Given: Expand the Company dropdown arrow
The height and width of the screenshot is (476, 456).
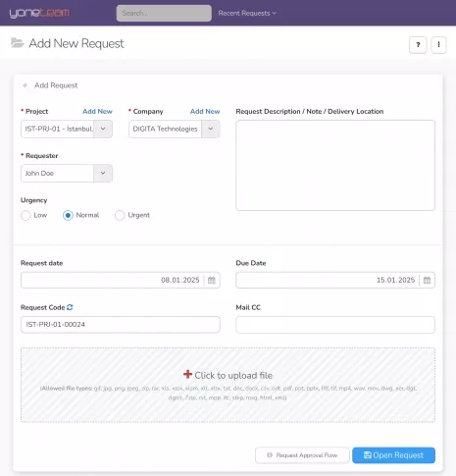Looking at the screenshot, I should pos(211,129).
